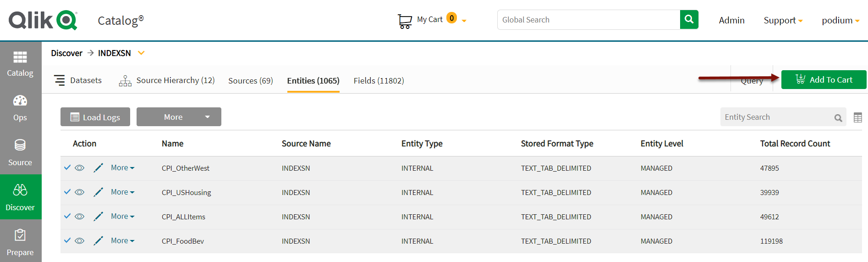Click the eye icon for CPI_ALLItems
Screen dimensions: 868x262
pyautogui.click(x=80, y=217)
